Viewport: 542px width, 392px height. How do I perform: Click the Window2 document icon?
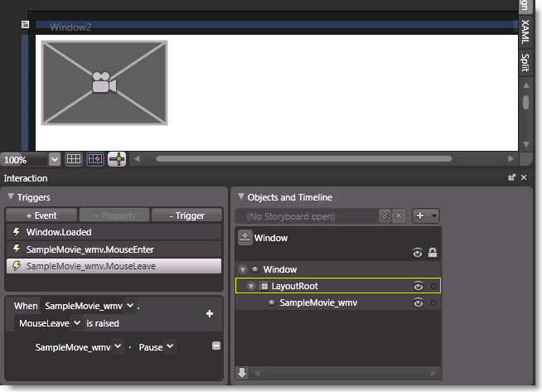point(25,25)
